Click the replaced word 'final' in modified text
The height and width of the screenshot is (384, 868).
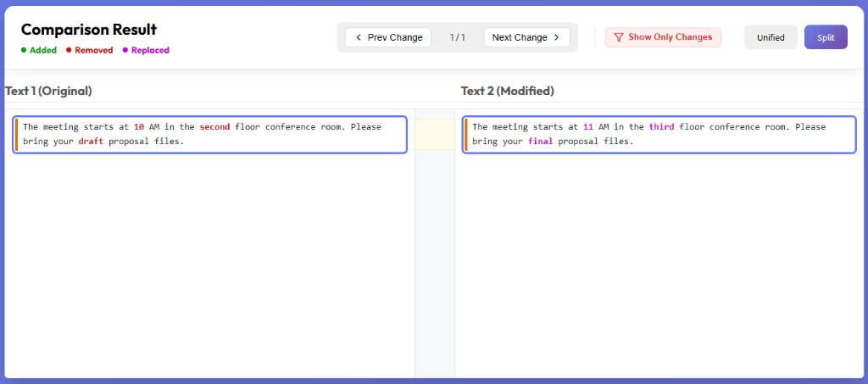click(x=540, y=141)
